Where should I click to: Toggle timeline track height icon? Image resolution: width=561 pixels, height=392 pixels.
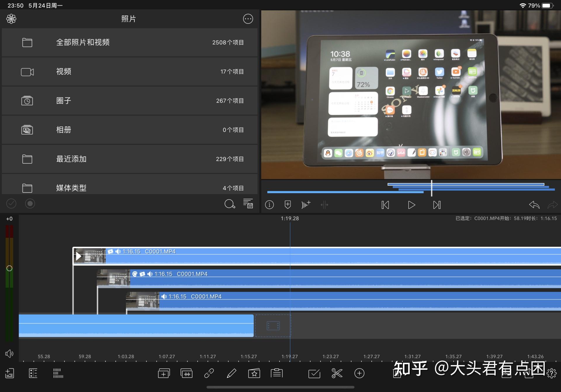tap(58, 373)
